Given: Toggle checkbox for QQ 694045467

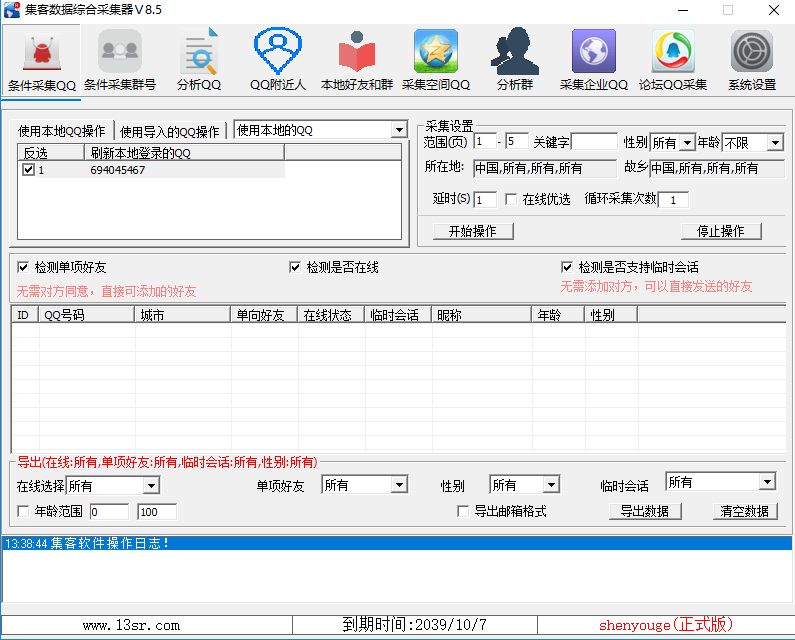Looking at the screenshot, I should click(28, 169).
